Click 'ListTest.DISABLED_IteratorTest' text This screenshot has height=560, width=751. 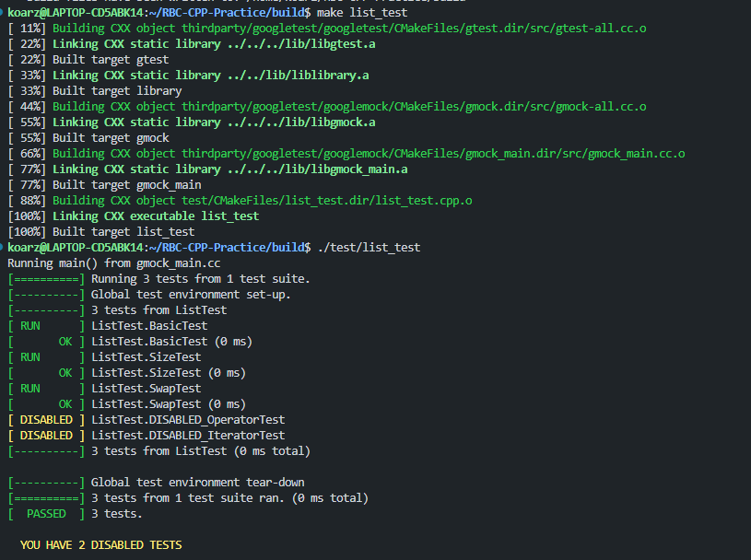pyautogui.click(x=188, y=436)
